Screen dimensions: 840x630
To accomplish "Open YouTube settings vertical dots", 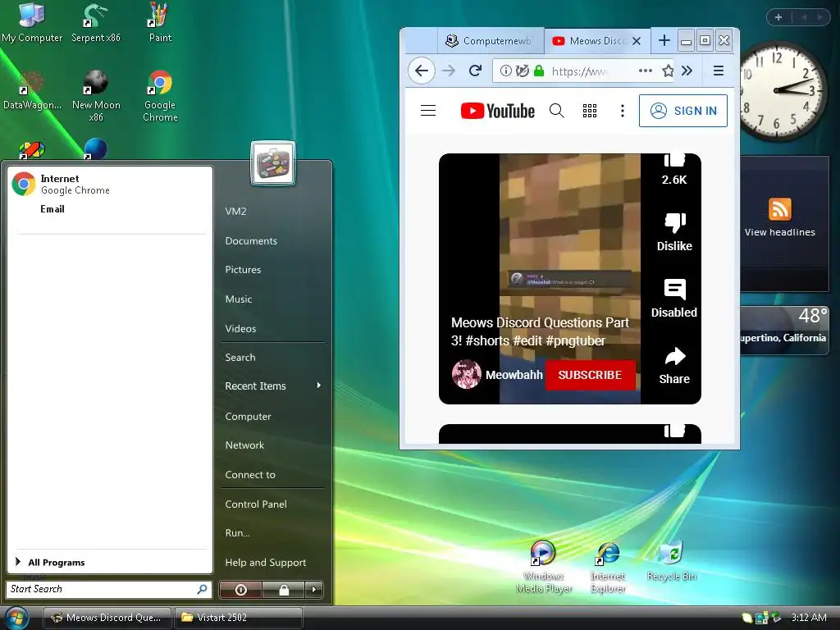I will 622,111.
